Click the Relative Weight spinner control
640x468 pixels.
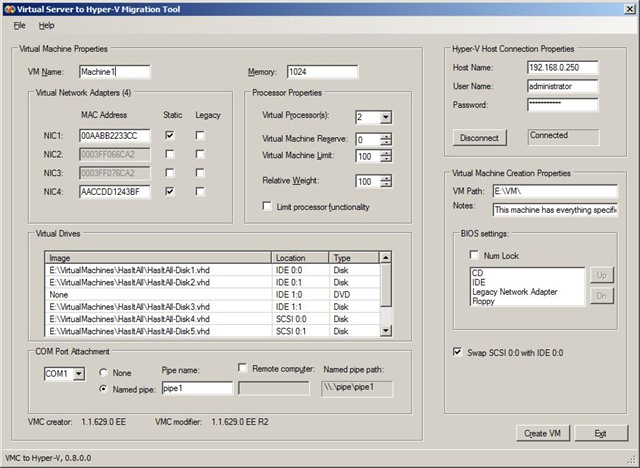click(386, 182)
